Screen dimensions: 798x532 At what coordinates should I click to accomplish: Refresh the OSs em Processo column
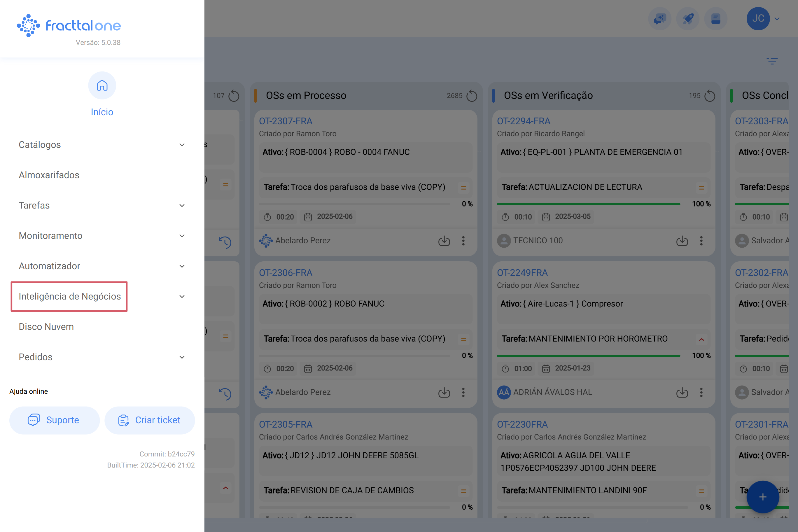(x=472, y=96)
